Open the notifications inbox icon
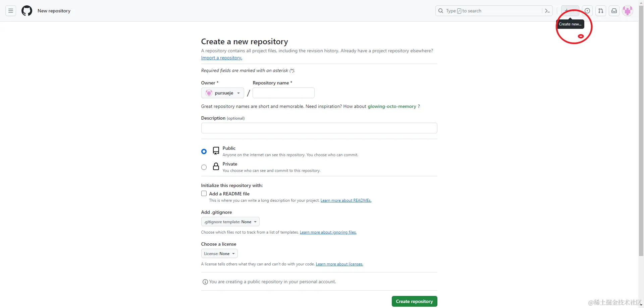Image resolution: width=644 pixels, height=308 pixels. (614, 11)
